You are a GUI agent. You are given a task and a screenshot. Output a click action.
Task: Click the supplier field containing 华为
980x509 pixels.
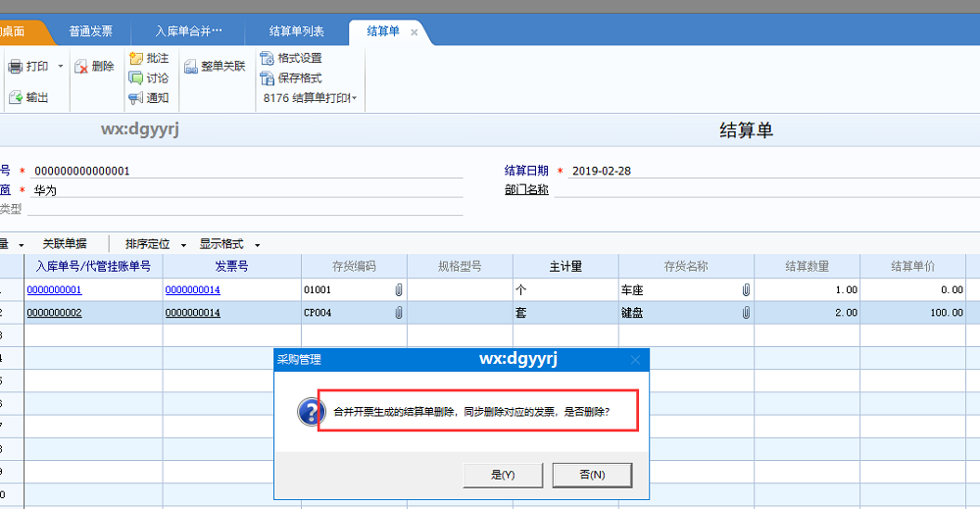(x=247, y=190)
